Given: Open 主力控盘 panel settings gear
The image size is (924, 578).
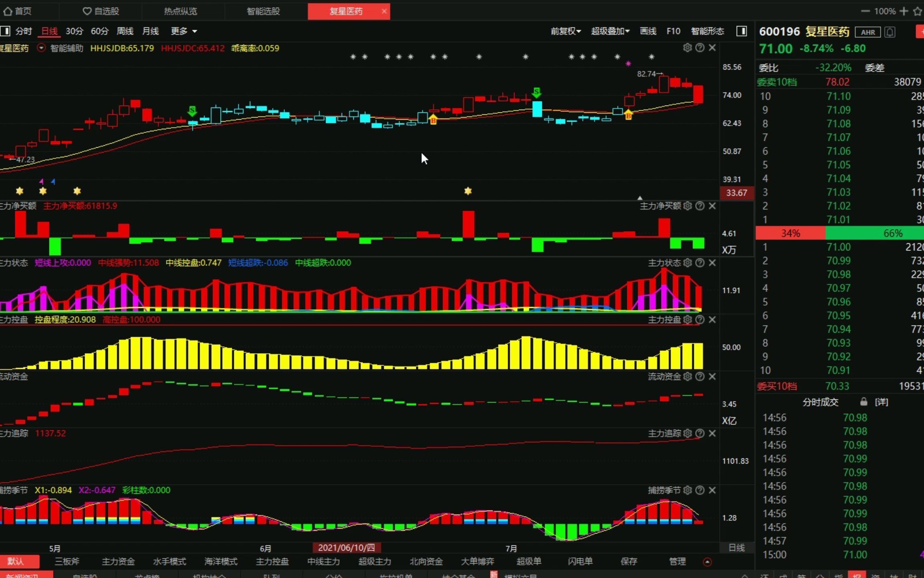Looking at the screenshot, I should click(x=687, y=320).
